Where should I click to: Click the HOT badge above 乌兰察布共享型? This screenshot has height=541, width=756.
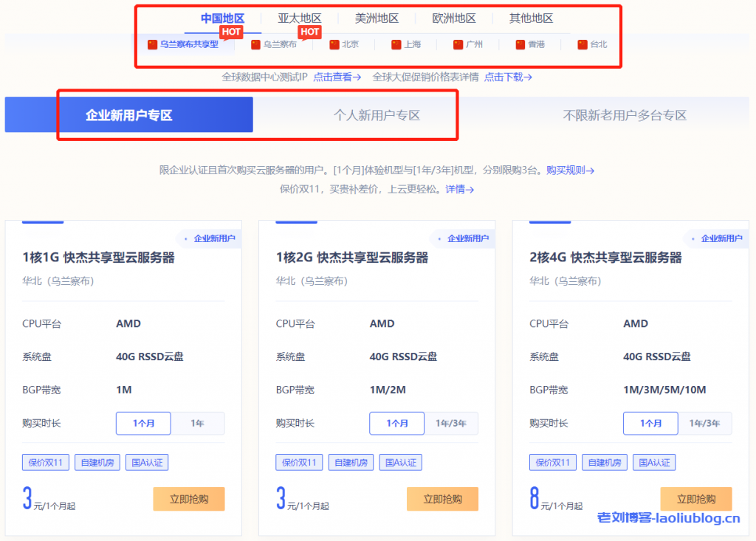pyautogui.click(x=230, y=32)
